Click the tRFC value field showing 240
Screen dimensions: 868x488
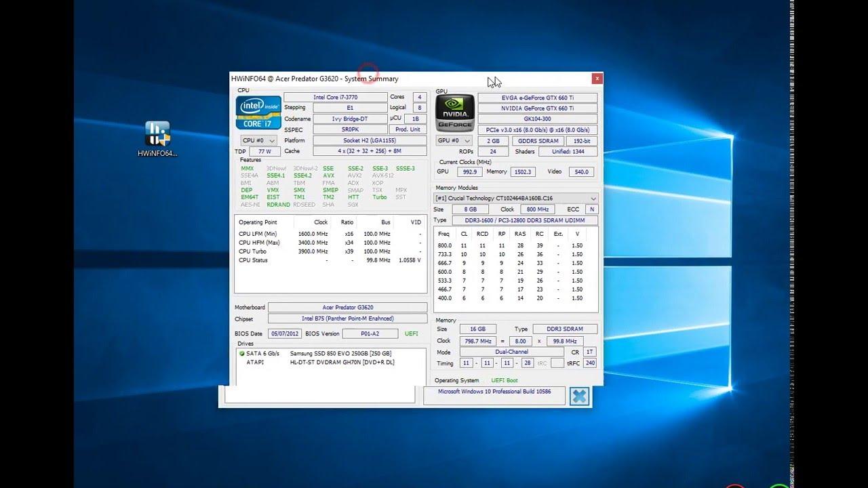589,363
